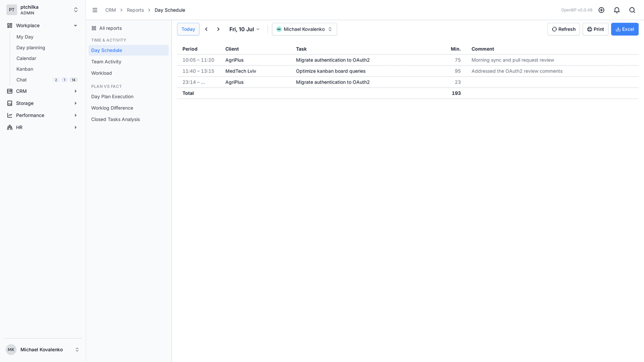Screen dimensions: 644x362
Task: Click Chat badge showing 2
Action: (56, 80)
